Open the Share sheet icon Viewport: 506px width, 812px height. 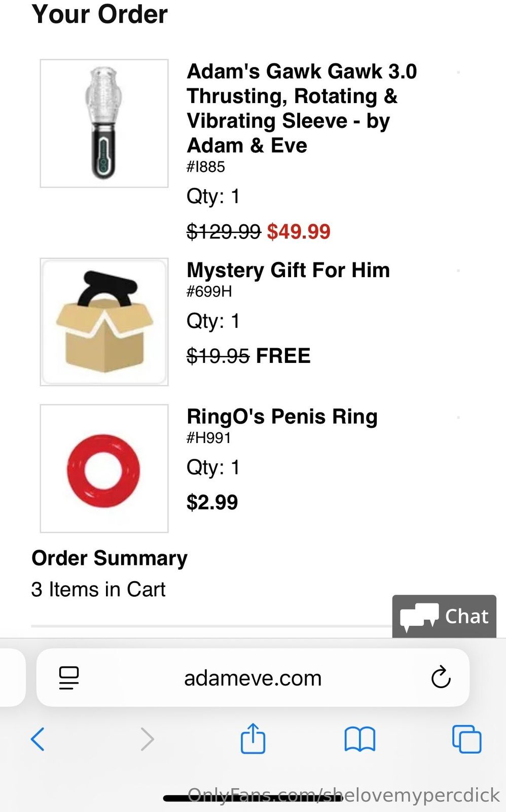coord(253,738)
